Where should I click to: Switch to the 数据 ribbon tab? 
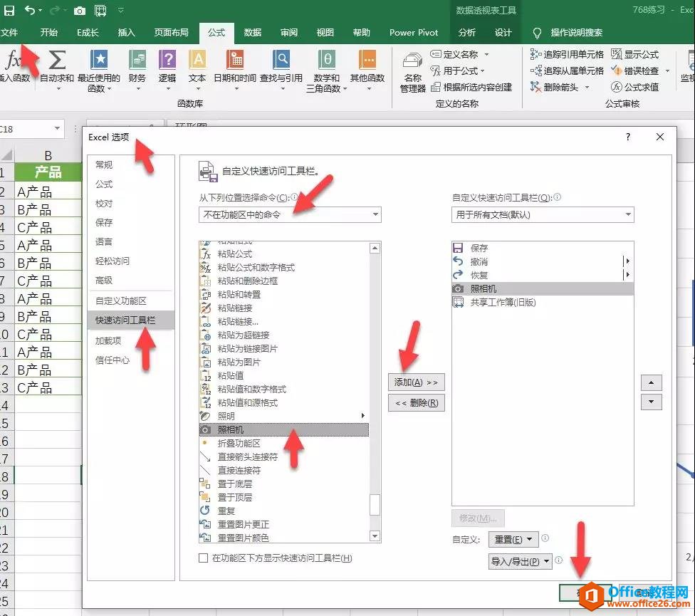pyautogui.click(x=253, y=32)
